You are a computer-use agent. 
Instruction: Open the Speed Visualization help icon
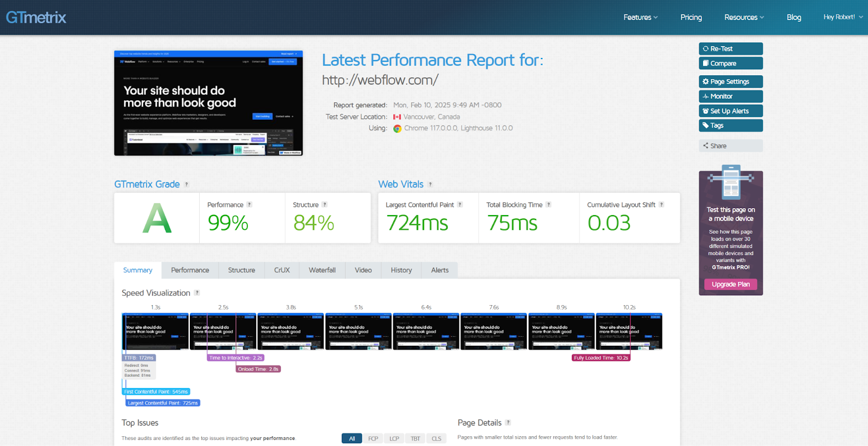[197, 293]
